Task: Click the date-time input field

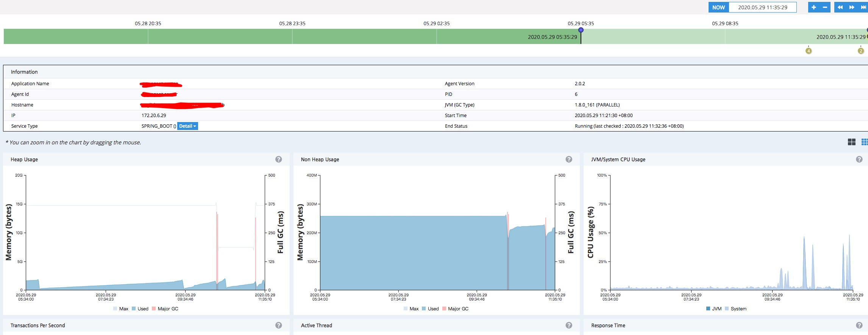Action: pos(762,7)
